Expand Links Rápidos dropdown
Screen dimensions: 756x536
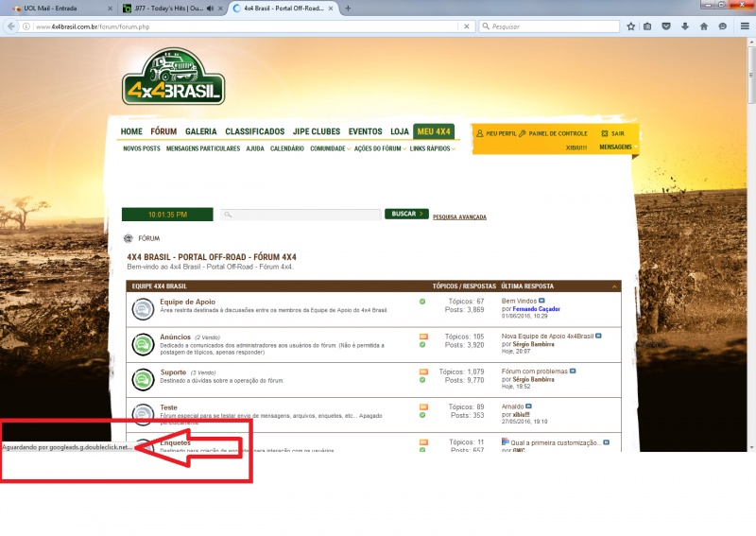click(x=433, y=148)
